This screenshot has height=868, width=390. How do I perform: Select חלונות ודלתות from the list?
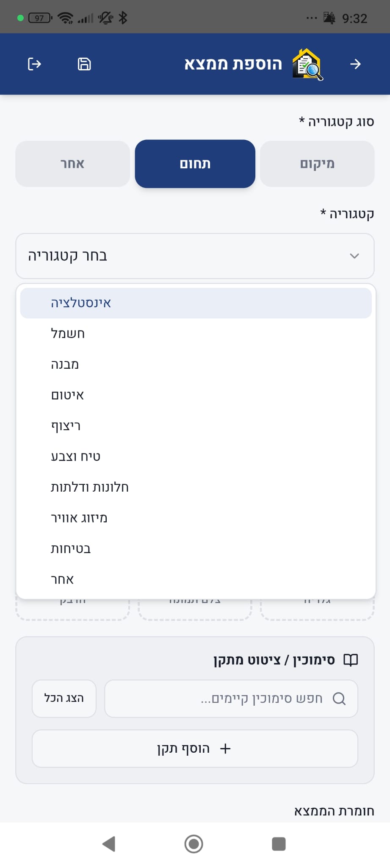click(196, 487)
